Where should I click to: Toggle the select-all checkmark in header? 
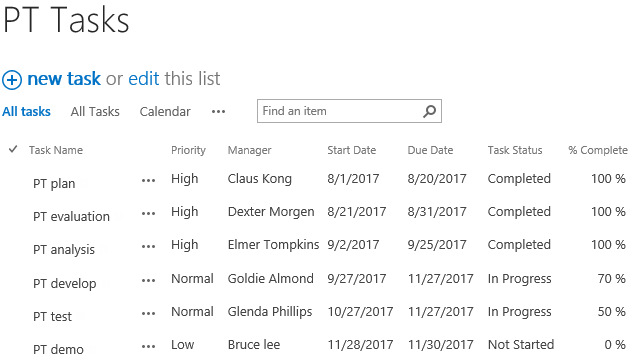pyautogui.click(x=13, y=149)
